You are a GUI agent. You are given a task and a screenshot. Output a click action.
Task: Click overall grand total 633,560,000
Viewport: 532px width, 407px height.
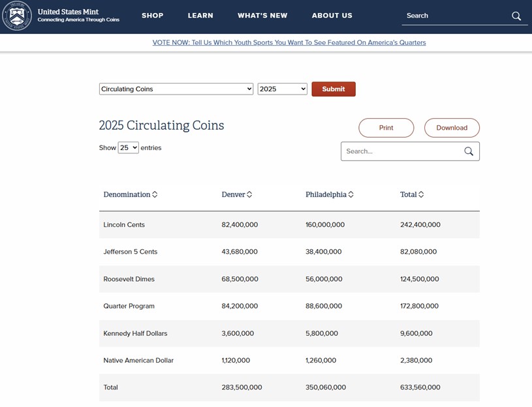(420, 387)
